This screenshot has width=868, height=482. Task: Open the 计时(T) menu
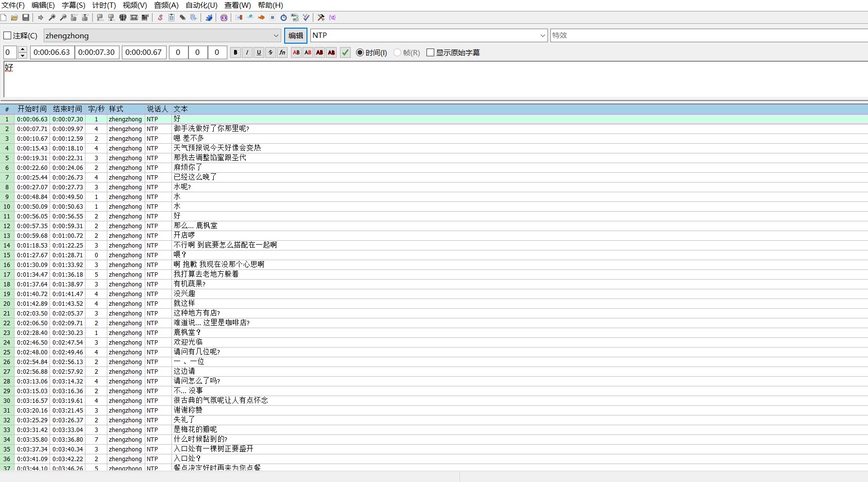pos(104,5)
